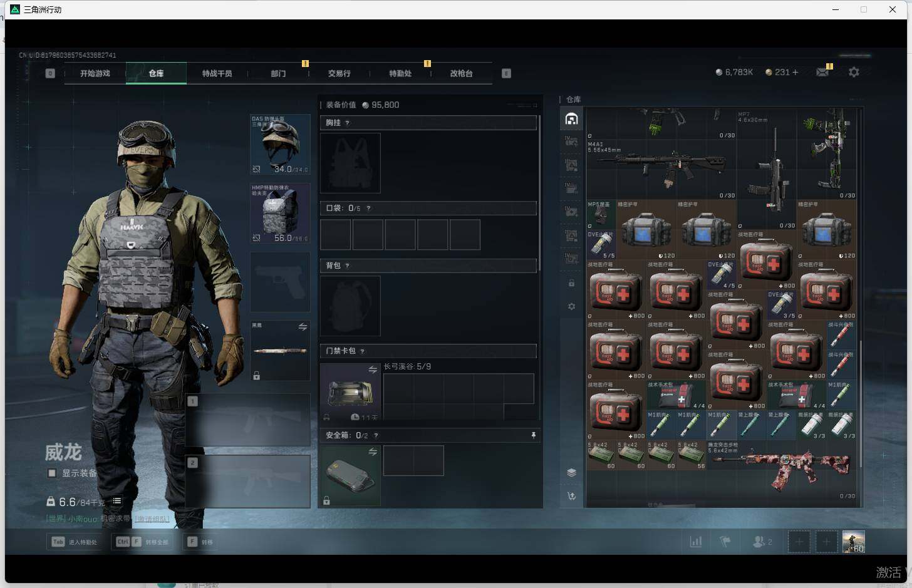Open game settings gear at top right
The image size is (912, 588).
coord(854,73)
